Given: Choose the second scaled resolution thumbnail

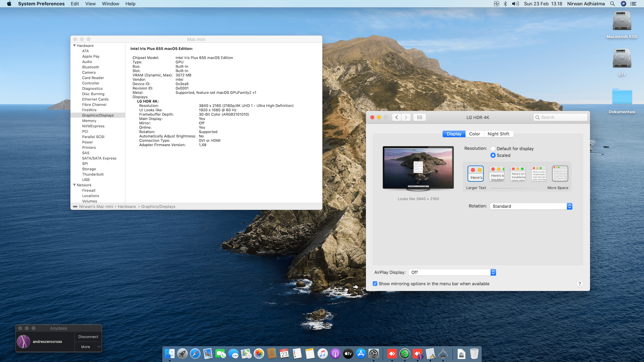Looking at the screenshot, I should tap(497, 174).
